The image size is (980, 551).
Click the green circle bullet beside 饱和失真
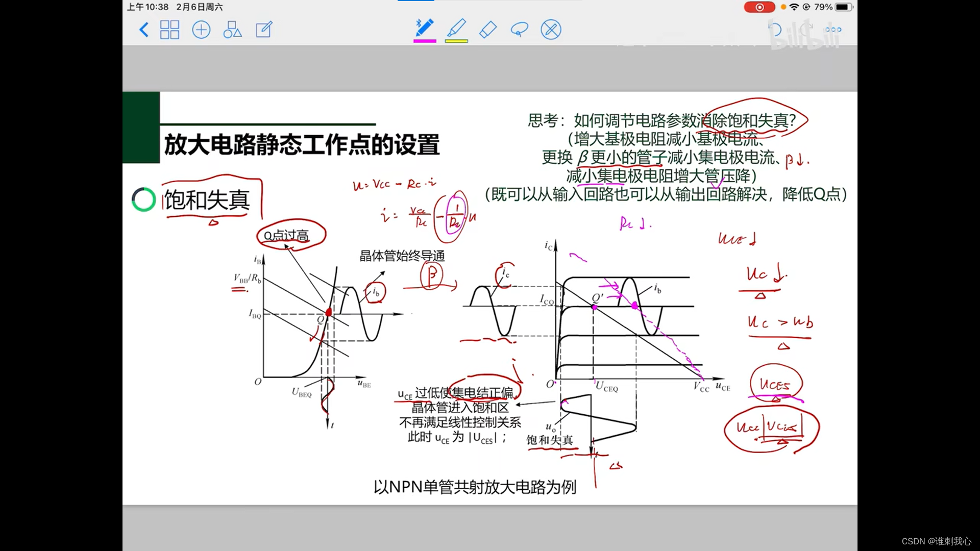[x=143, y=199]
